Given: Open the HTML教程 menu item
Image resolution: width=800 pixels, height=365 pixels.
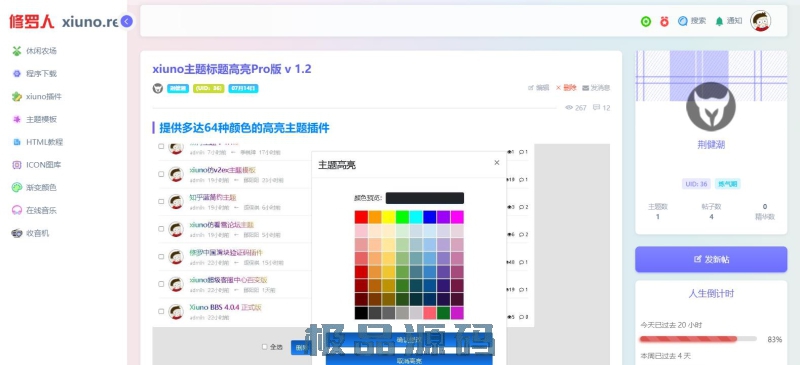Looking at the screenshot, I should (44, 142).
